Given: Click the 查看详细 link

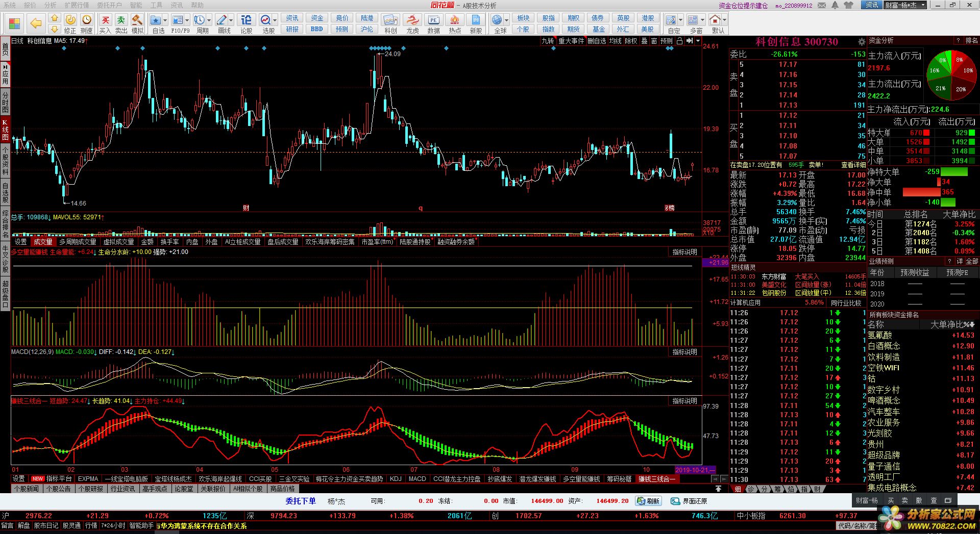Looking at the screenshot, I should [853, 165].
